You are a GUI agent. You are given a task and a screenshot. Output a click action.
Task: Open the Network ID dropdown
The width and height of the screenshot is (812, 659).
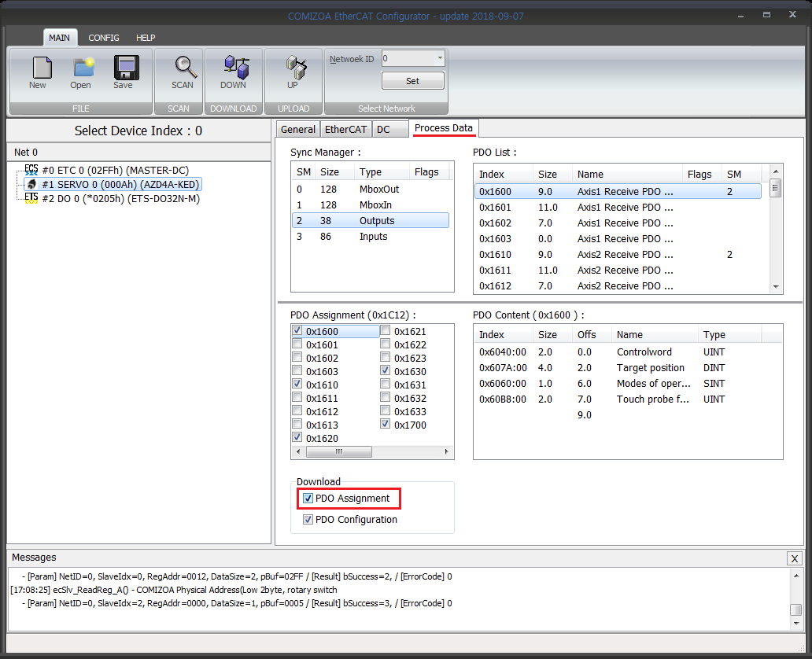click(439, 59)
